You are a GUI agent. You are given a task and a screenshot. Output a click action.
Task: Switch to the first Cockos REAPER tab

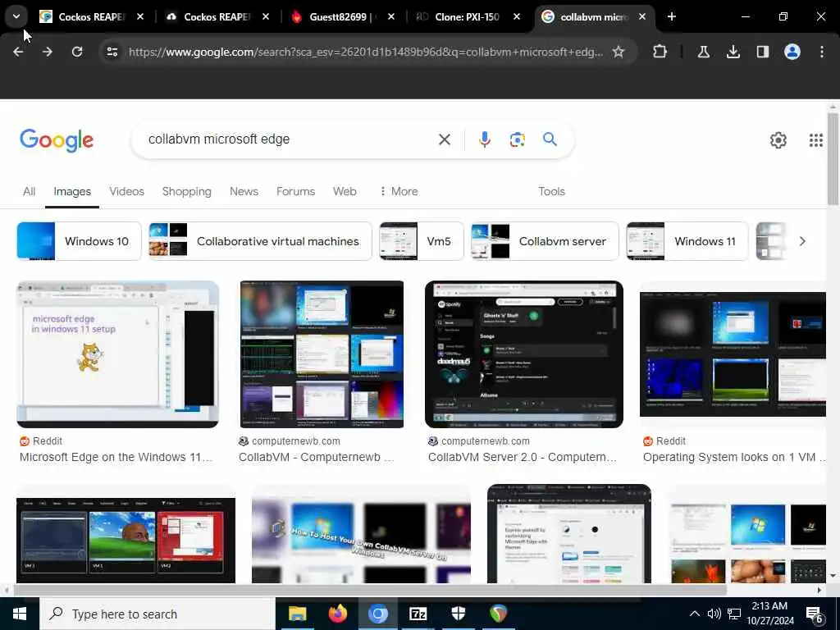click(x=91, y=16)
